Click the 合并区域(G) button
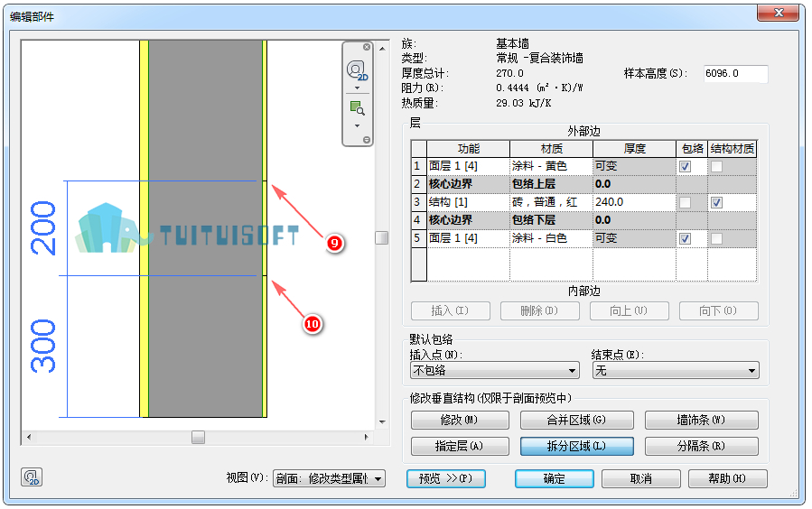 tap(577, 420)
